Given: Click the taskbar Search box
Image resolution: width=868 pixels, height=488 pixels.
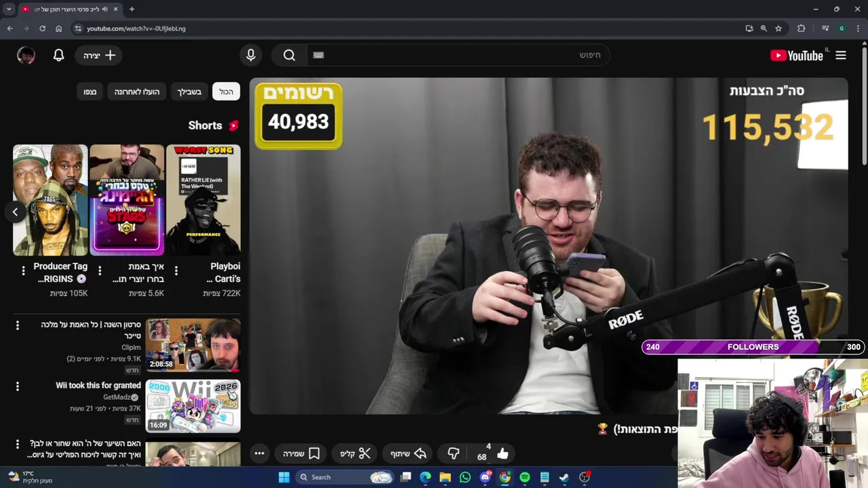Looking at the screenshot, I should click(x=345, y=477).
